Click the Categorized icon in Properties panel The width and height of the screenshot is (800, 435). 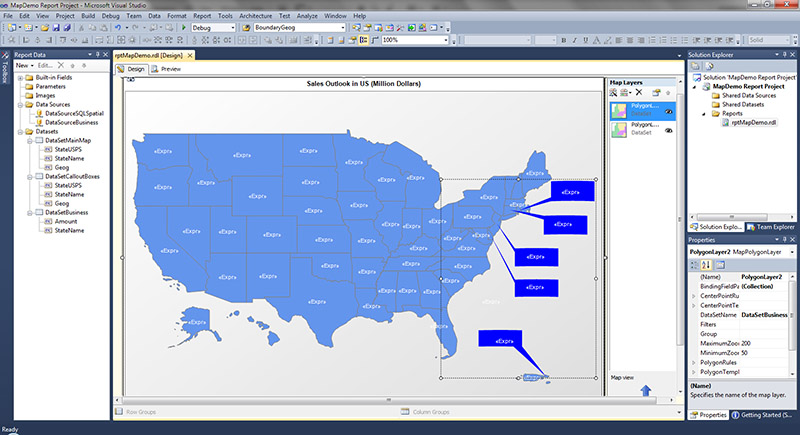click(x=694, y=265)
